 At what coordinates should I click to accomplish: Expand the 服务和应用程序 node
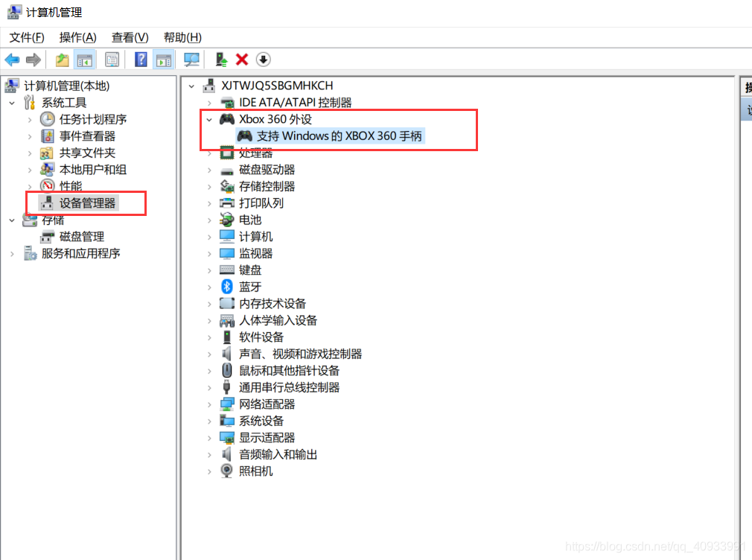(x=13, y=254)
